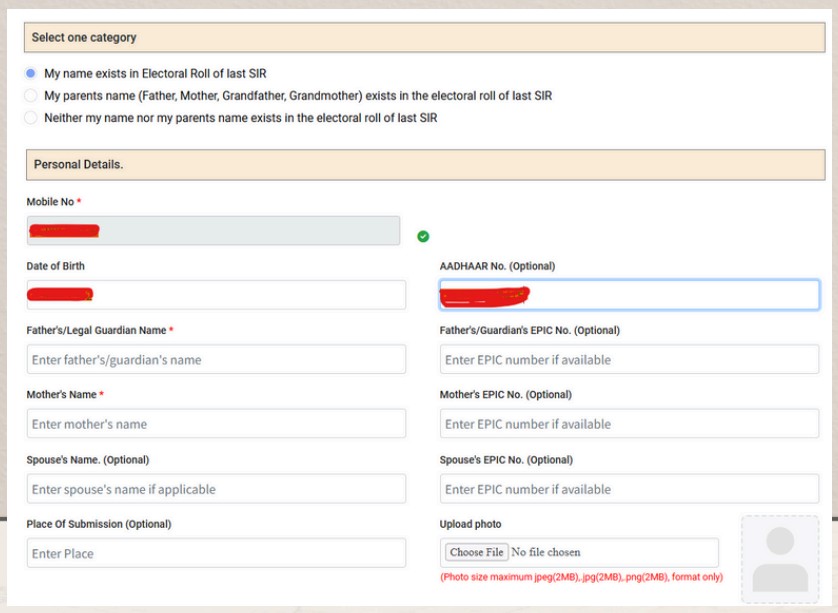The width and height of the screenshot is (838, 613).
Task: Focus the Mother's Name text box
Action: (216, 424)
